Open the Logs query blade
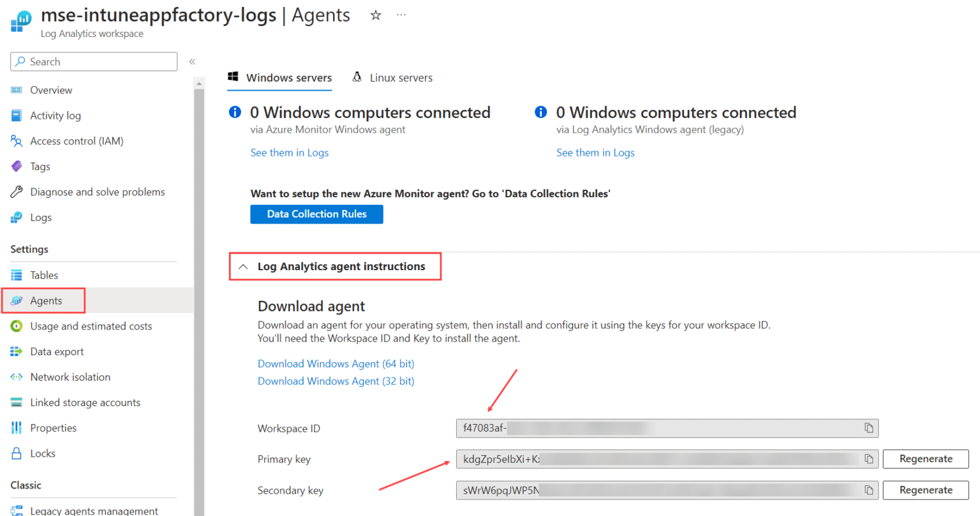 [40, 217]
